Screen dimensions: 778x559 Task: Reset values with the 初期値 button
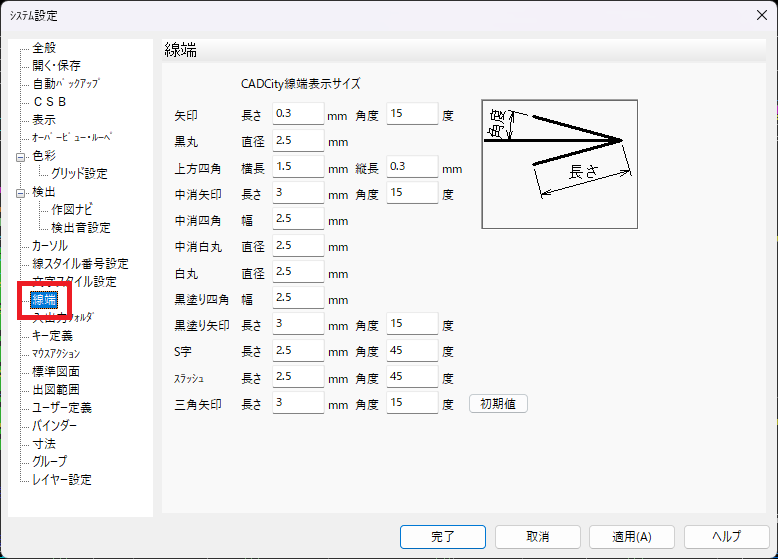tap(498, 404)
